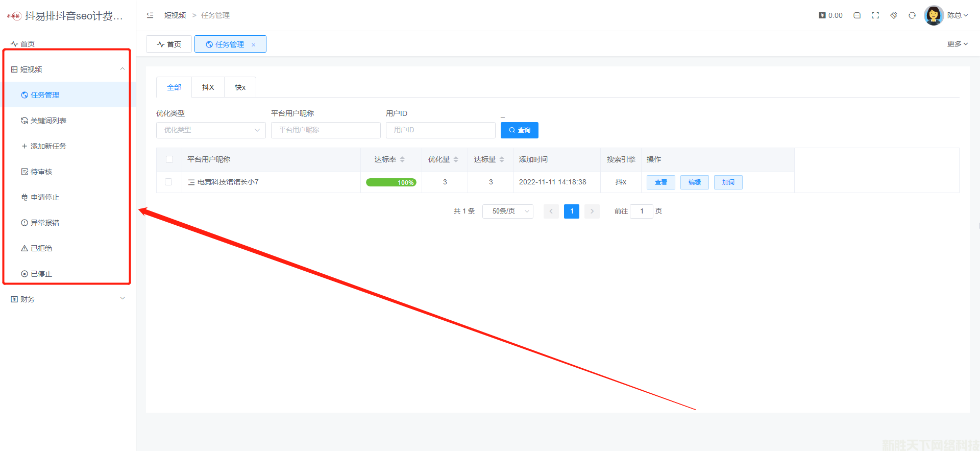Screen dimensions: 980x451
Task: Click the 平台用户昵称 input field
Action: point(326,130)
